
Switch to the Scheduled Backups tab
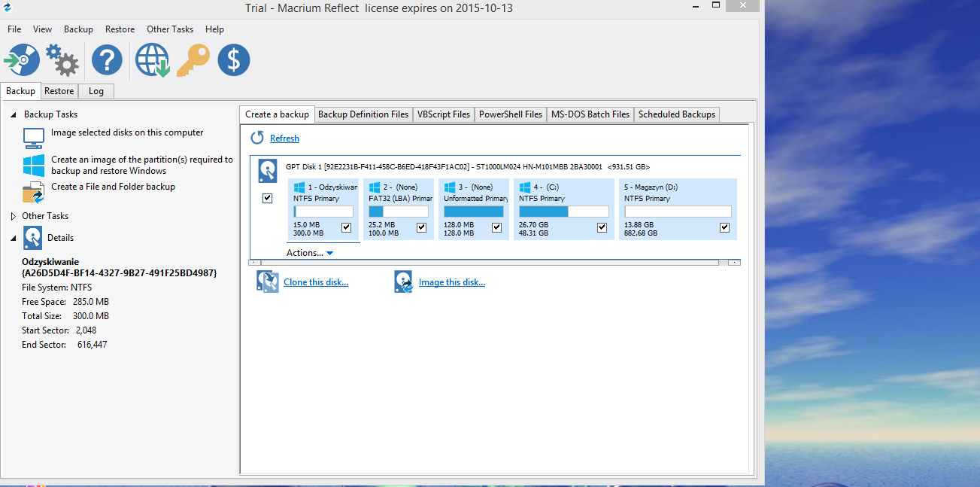pyautogui.click(x=676, y=114)
